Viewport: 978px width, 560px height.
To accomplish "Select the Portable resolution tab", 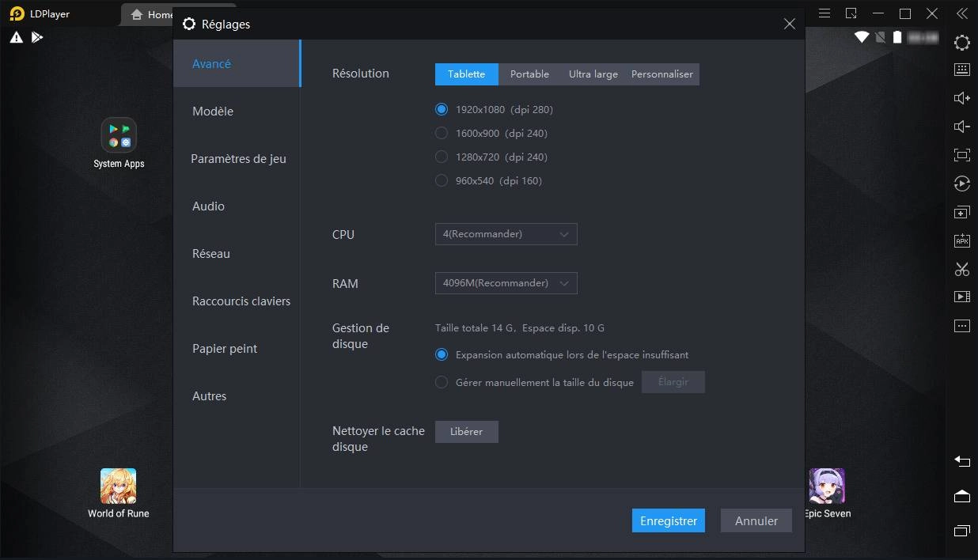I will [529, 74].
